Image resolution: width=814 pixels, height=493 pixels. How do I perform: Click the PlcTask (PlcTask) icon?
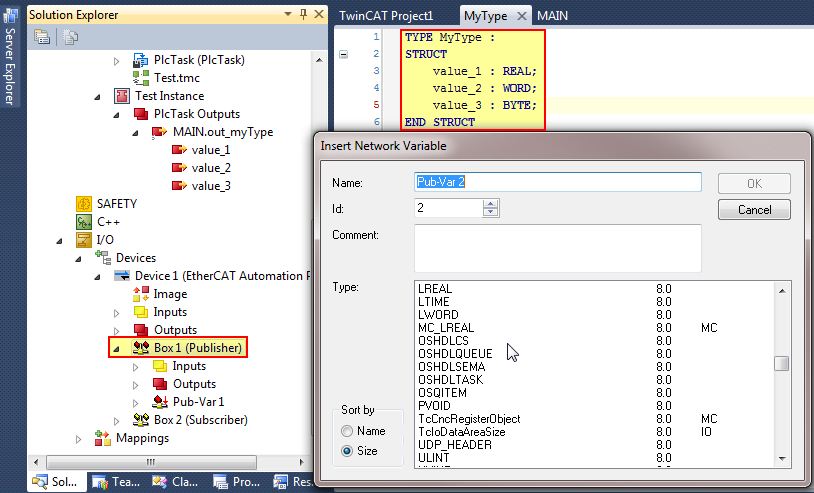click(140, 60)
